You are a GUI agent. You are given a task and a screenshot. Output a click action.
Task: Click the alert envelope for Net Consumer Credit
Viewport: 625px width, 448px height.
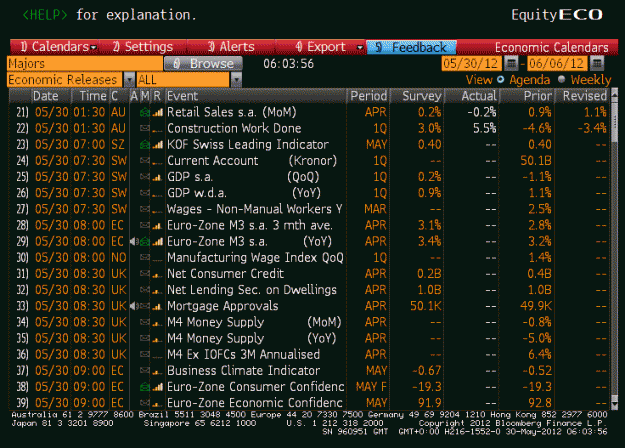(x=145, y=274)
